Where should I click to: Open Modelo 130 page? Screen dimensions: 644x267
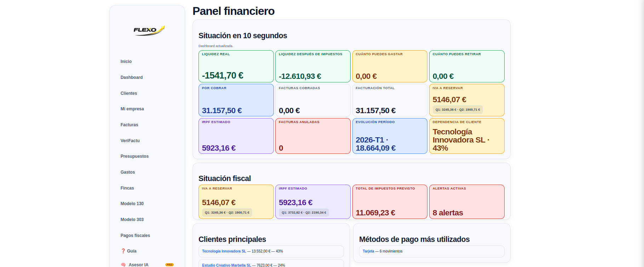[x=132, y=204]
